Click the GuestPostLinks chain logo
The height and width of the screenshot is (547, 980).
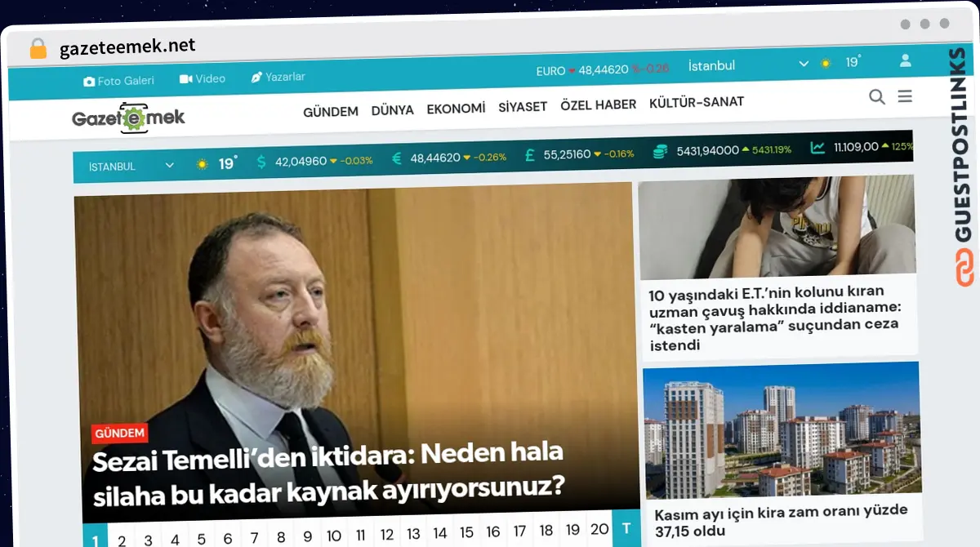tap(964, 269)
